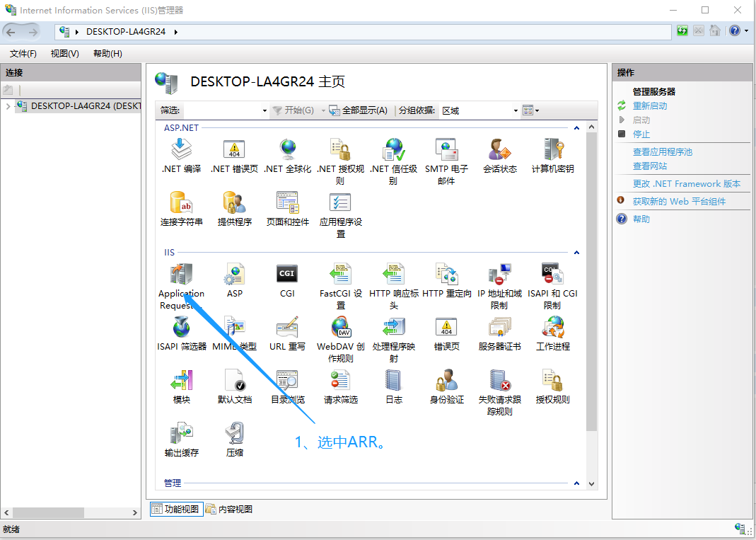
Task: Collapse the 管理 group
Action: 576,483
